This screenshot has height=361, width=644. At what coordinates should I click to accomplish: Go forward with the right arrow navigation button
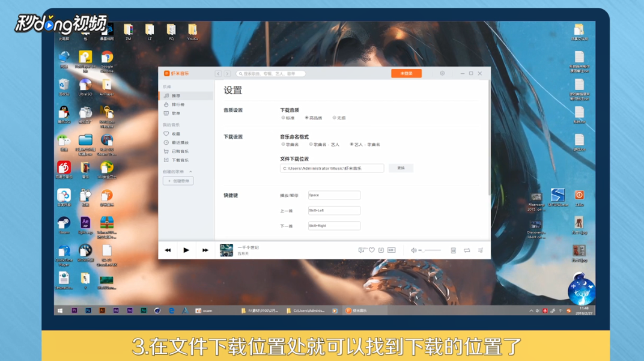click(x=227, y=73)
